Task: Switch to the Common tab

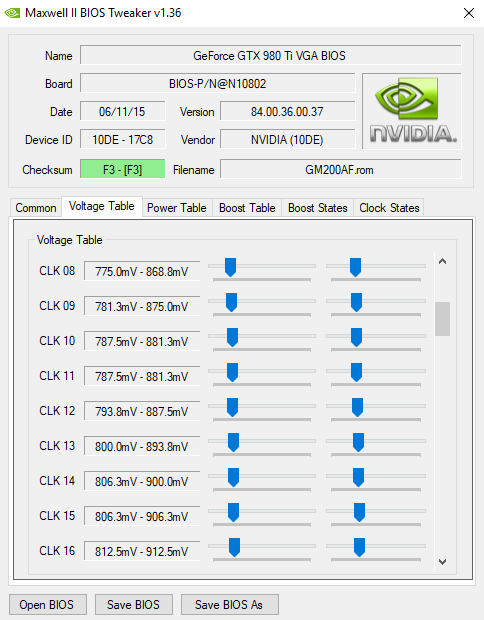Action: pyautogui.click(x=36, y=208)
